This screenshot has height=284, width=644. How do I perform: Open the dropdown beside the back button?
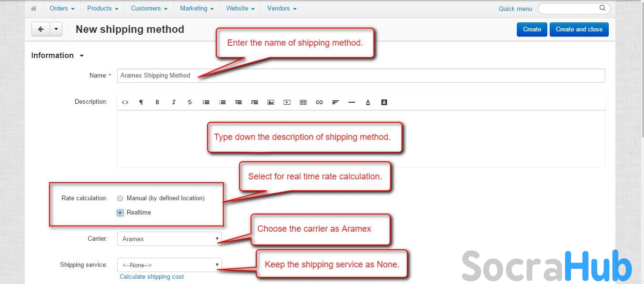tap(56, 29)
